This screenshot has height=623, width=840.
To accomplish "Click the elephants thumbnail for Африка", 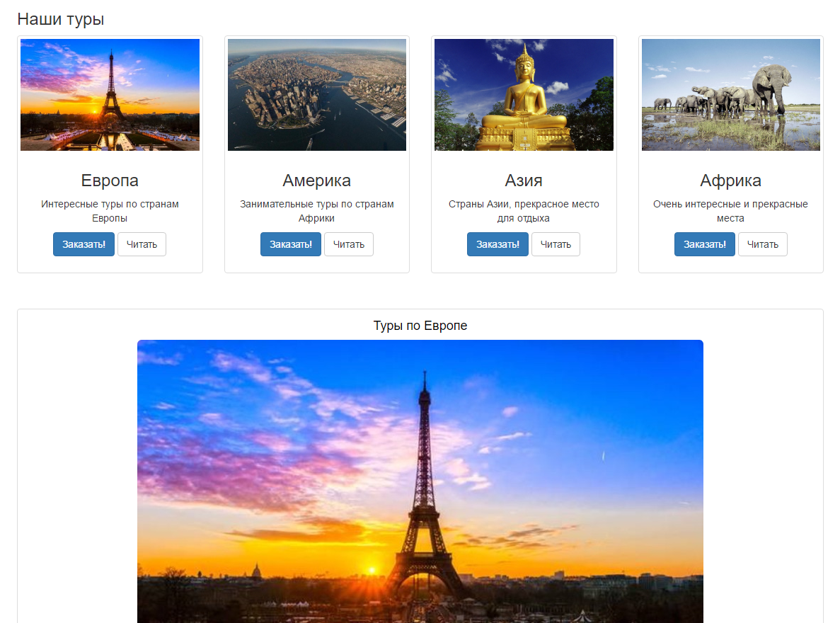I will point(731,94).
